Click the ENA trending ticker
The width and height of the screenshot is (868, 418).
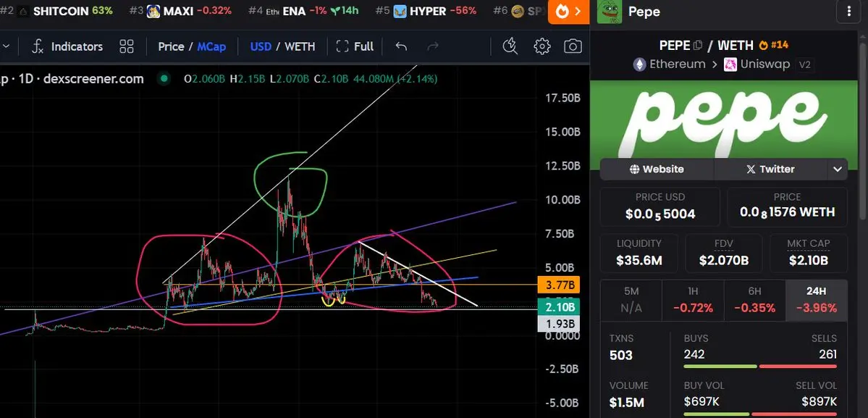303,11
